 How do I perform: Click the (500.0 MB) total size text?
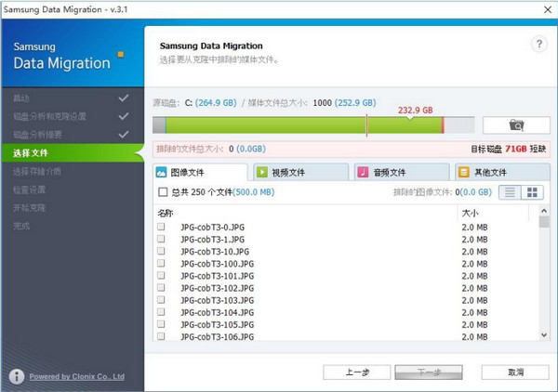(x=253, y=192)
